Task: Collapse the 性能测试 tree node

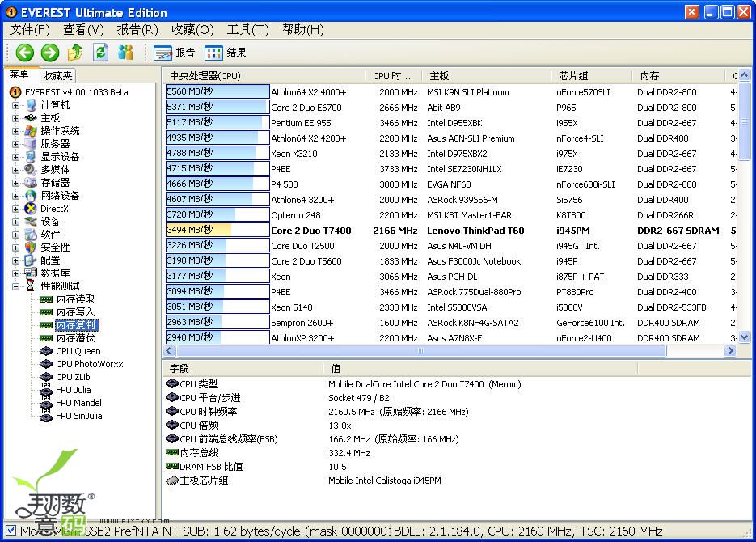Action: coord(16,286)
